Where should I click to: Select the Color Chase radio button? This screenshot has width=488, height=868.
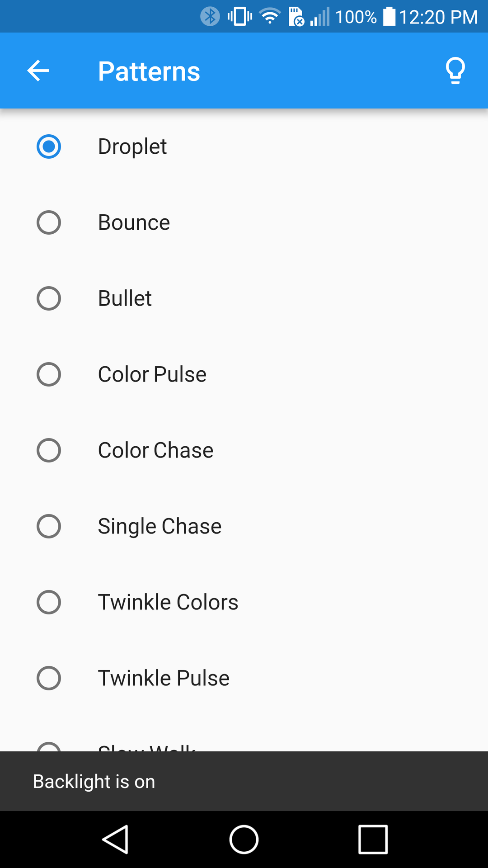[49, 450]
